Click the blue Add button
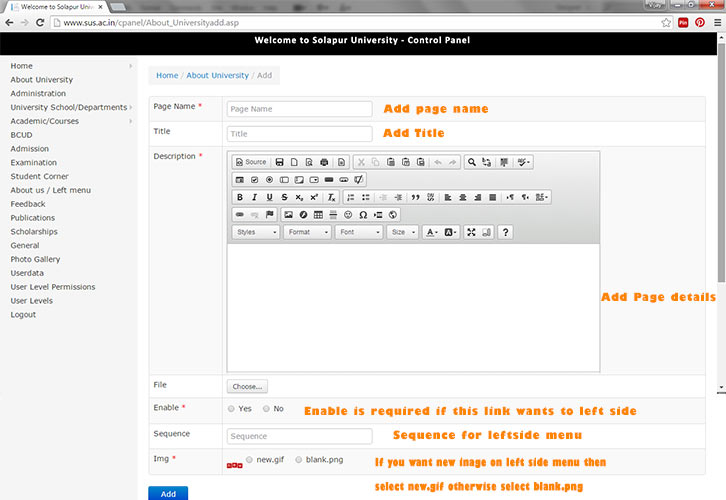This screenshot has height=500, width=726. coord(168,494)
